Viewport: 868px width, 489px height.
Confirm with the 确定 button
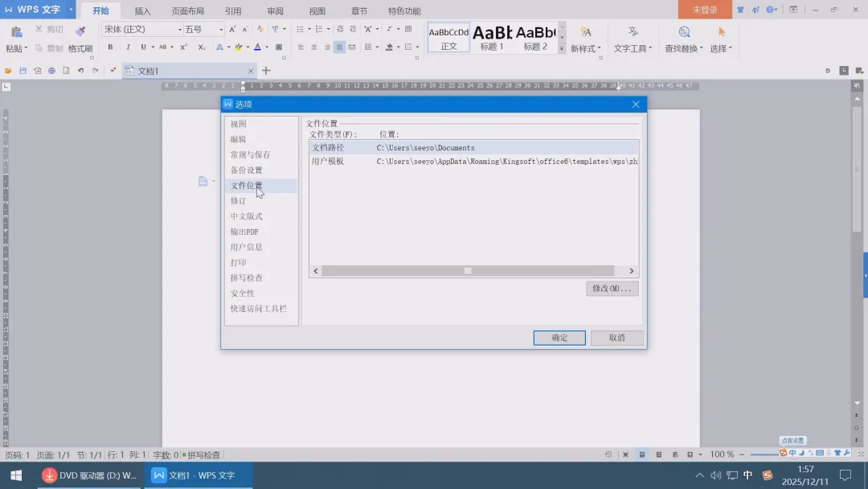click(x=559, y=338)
